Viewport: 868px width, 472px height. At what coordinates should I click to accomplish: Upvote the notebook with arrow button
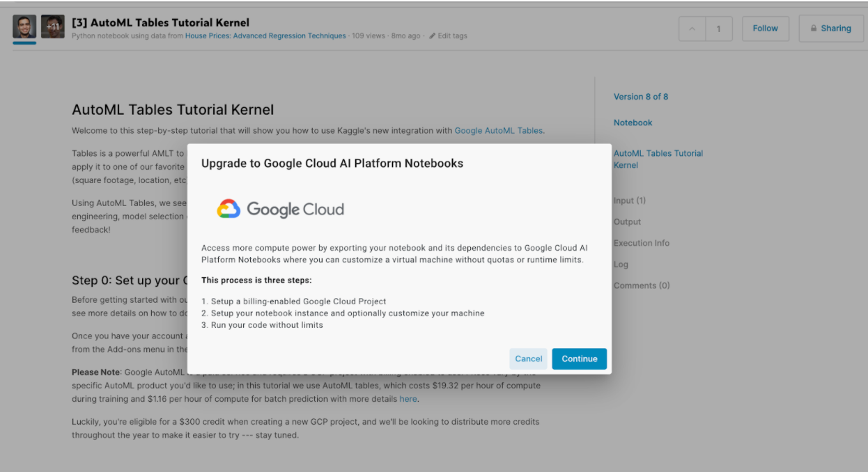point(692,29)
